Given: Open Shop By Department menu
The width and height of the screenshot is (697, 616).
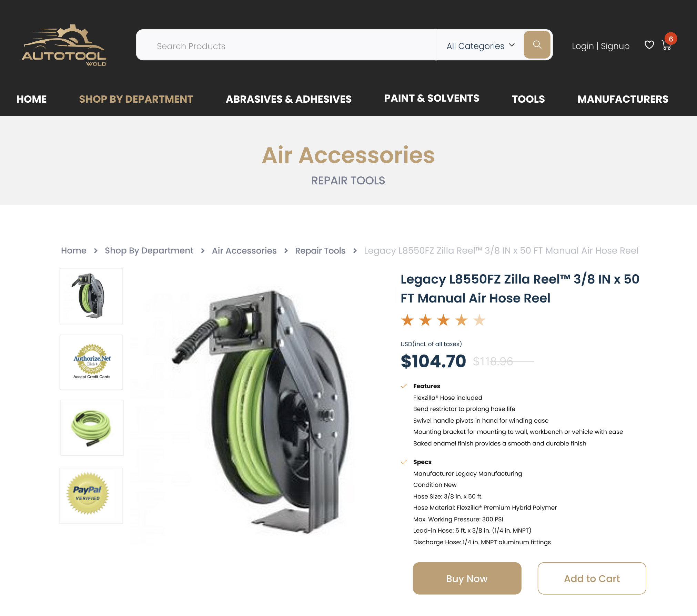Looking at the screenshot, I should [136, 99].
